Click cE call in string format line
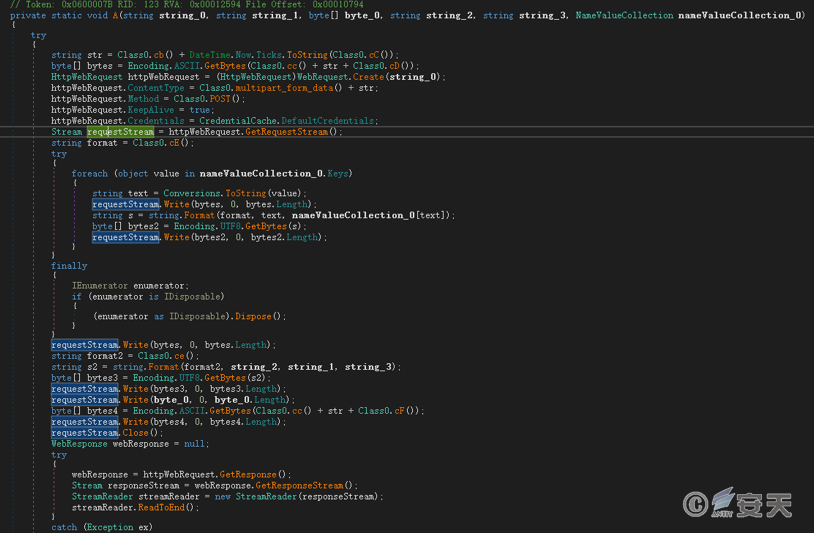 [x=174, y=143]
